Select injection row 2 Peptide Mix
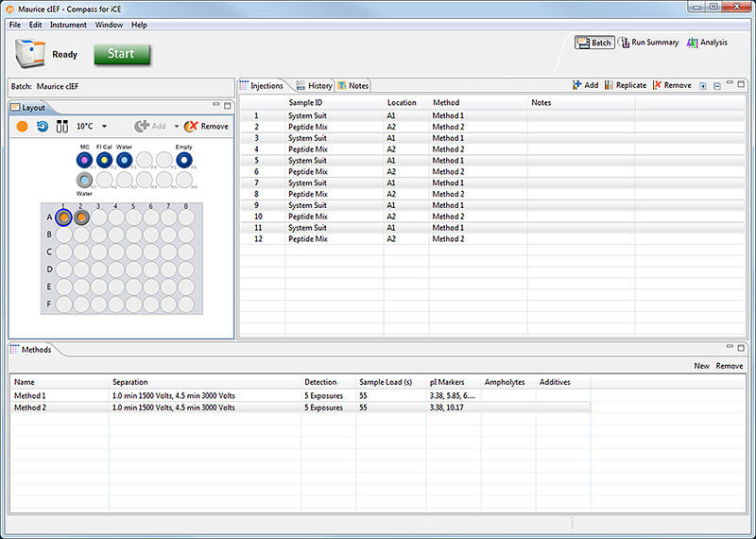This screenshot has width=756, height=539. coord(492,127)
